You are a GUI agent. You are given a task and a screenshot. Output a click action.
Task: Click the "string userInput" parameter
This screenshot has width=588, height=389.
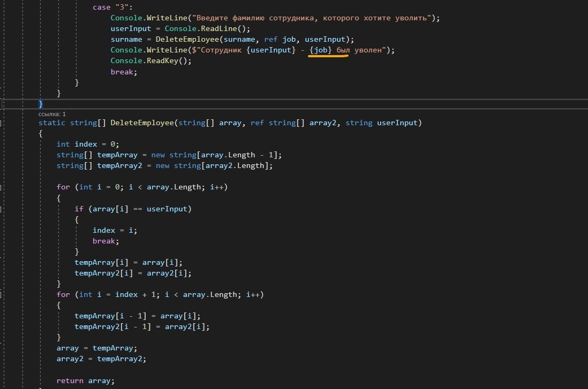click(x=381, y=123)
